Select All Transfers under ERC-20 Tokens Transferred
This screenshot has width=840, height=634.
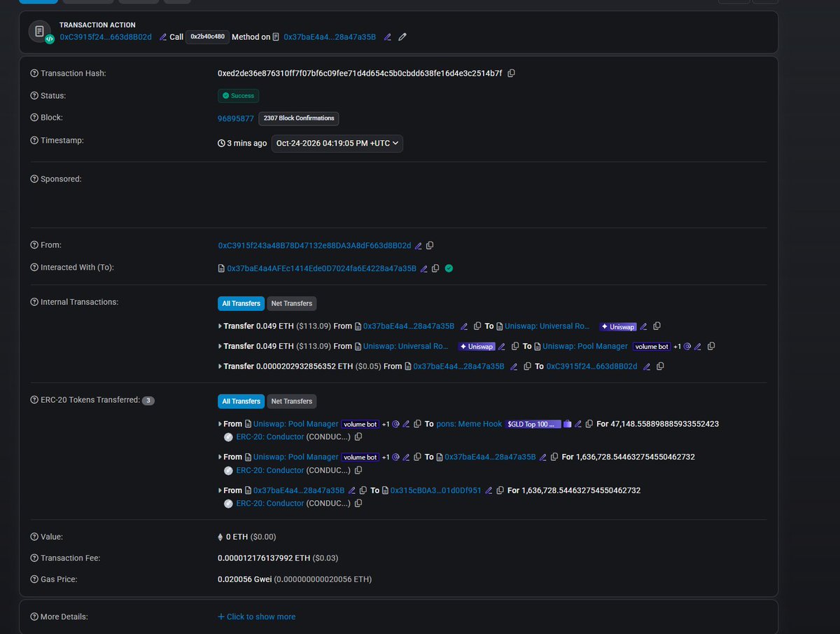[x=241, y=402]
